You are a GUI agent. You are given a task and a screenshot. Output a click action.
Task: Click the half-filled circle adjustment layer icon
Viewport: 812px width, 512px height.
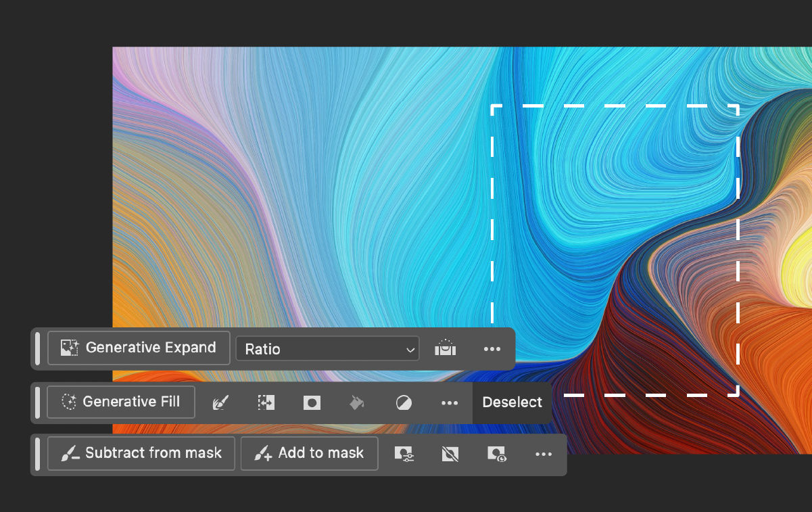[404, 402]
